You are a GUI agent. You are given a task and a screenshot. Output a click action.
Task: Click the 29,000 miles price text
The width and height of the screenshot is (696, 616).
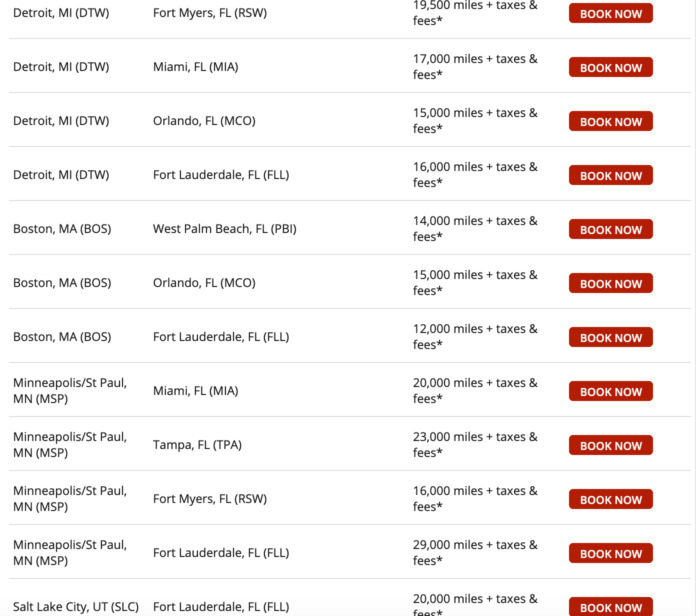tap(474, 552)
